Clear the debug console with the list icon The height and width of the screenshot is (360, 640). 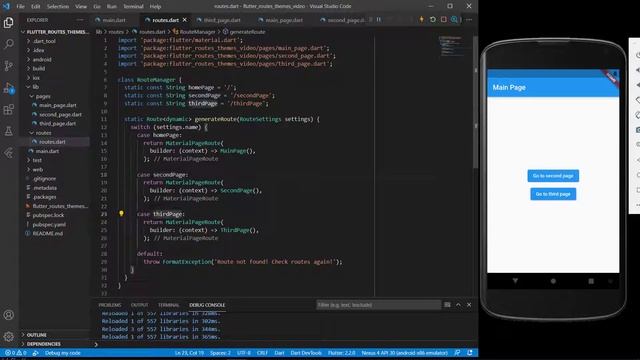447,305
